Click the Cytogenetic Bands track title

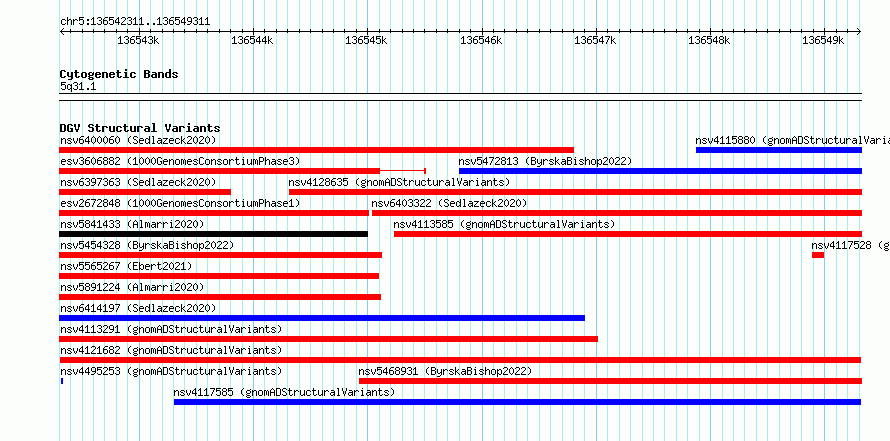(119, 74)
